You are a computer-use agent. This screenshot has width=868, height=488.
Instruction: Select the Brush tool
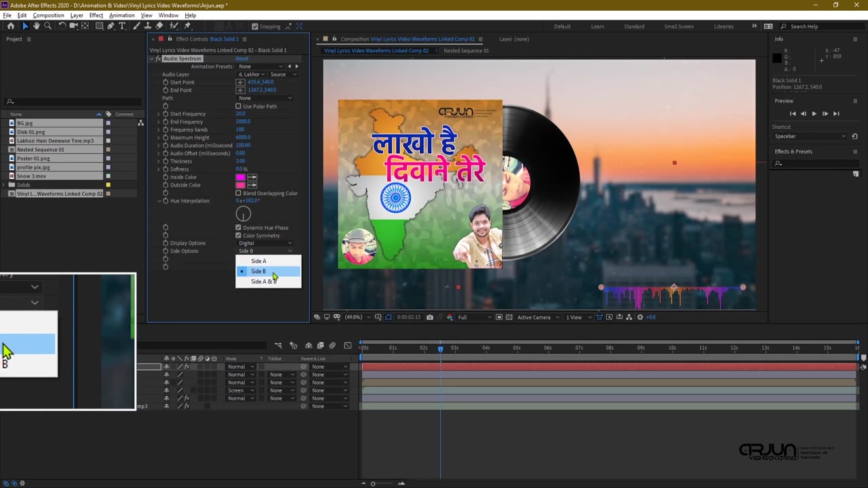tap(136, 26)
